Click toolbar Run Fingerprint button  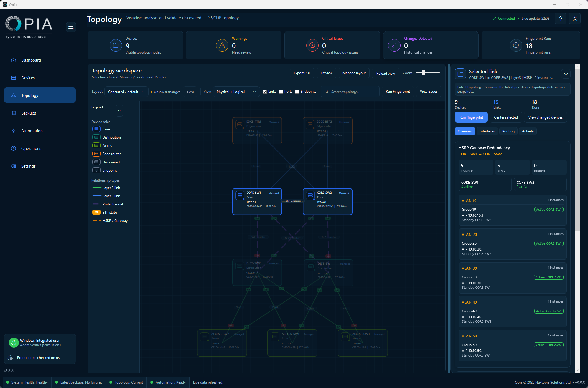point(398,92)
